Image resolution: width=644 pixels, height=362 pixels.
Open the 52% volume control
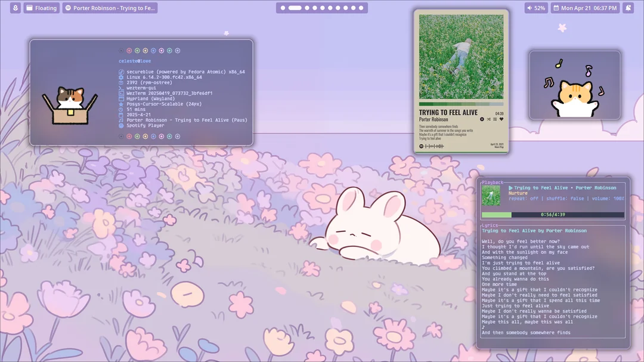[536, 8]
